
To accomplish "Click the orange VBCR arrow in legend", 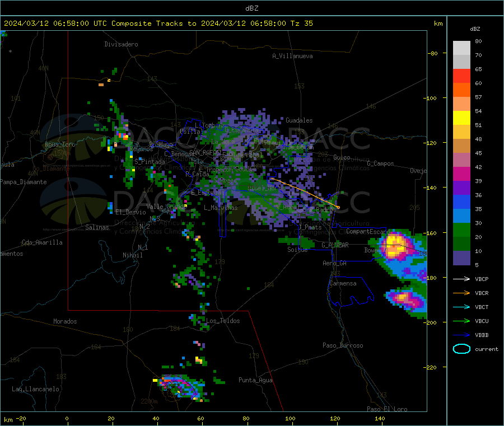I will click(461, 293).
